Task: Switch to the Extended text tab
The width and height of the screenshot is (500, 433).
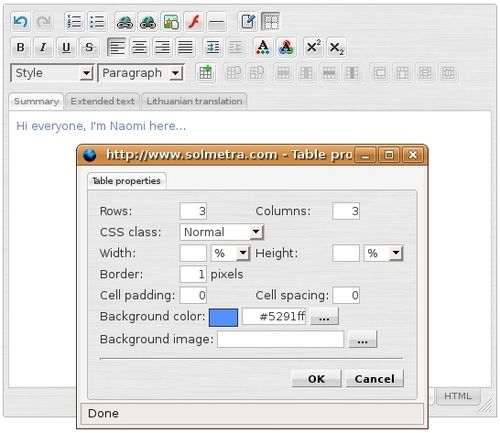Action: pyautogui.click(x=103, y=101)
